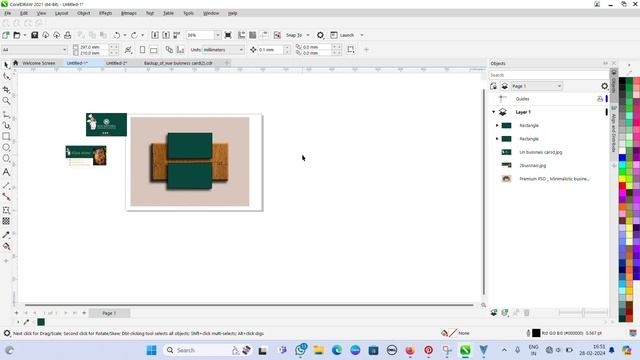Click the Save icon in toolbar
Screen dimensions: 640x360
(35, 35)
